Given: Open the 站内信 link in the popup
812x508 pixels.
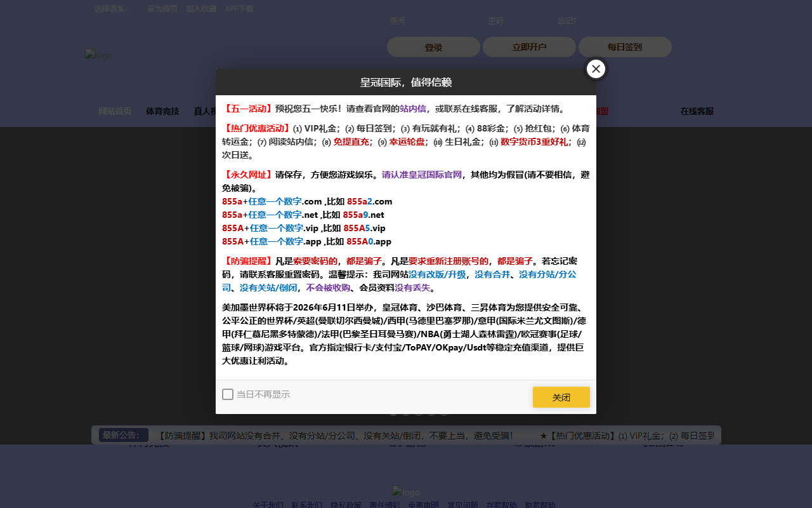Looking at the screenshot, I should (413, 109).
